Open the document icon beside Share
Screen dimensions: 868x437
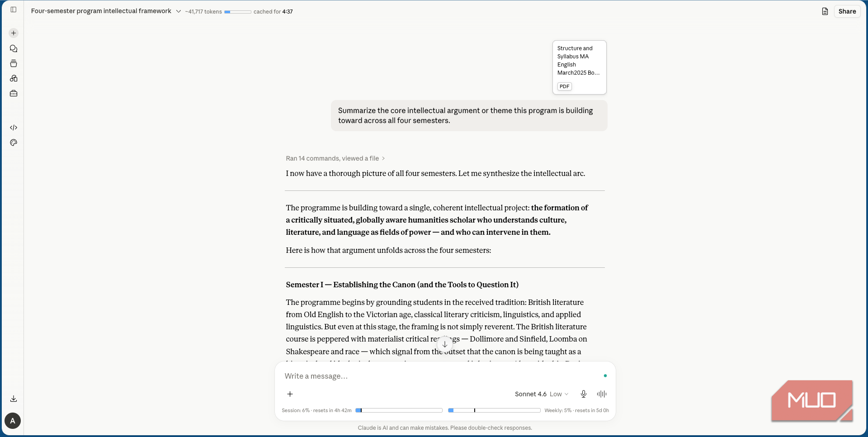[x=825, y=11]
